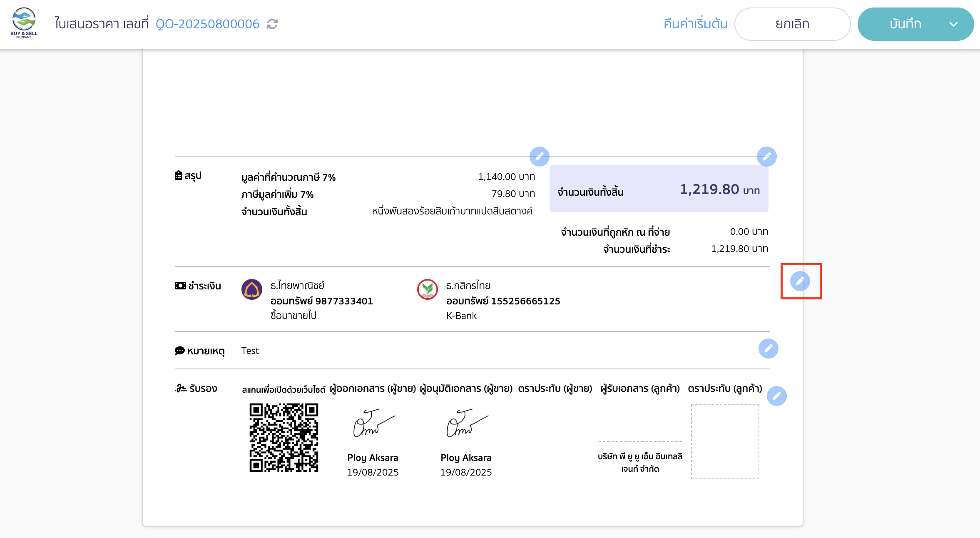This screenshot has width=980, height=538.
Task: Click the empty ตราประทับ (ลูกค้า) stamp box
Action: (x=725, y=442)
